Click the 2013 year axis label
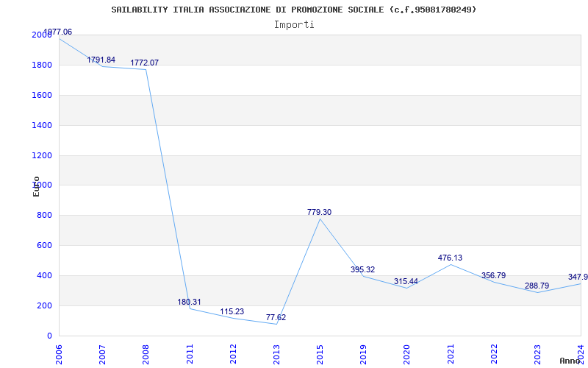 276,355
